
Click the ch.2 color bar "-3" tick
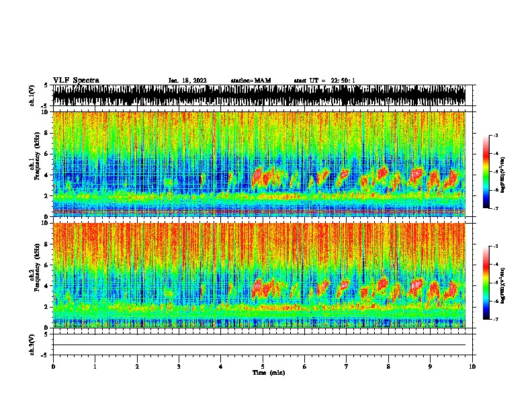496,246
